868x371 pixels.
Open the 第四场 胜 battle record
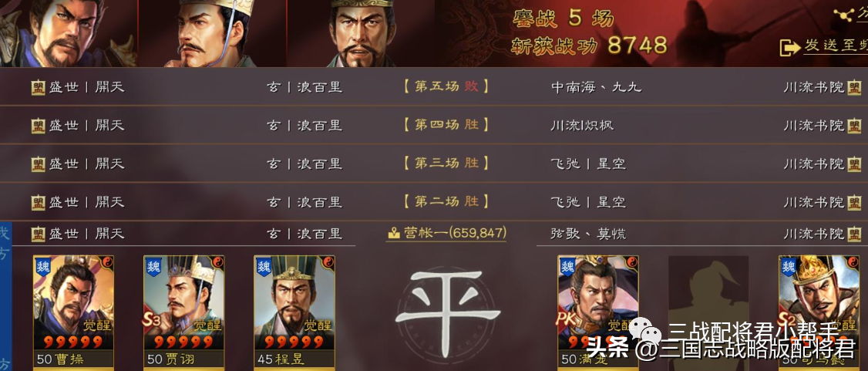click(434, 125)
